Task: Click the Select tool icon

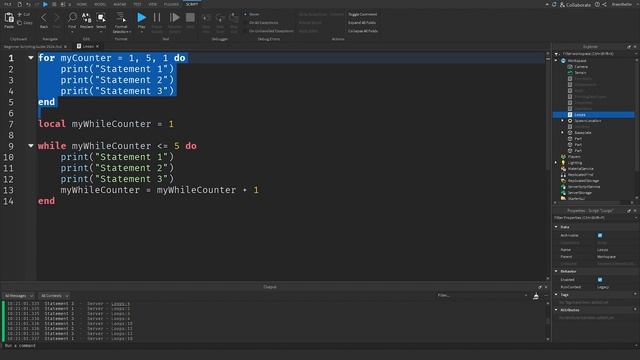Action: 101,17
